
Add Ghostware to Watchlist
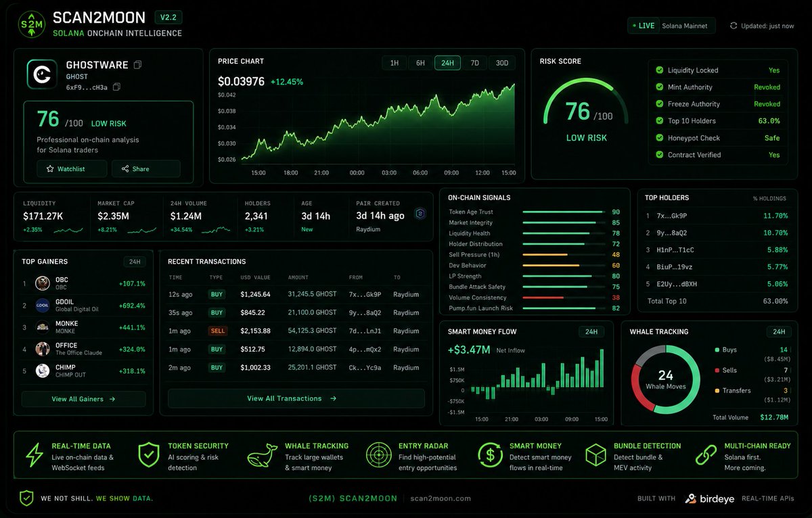coord(72,169)
